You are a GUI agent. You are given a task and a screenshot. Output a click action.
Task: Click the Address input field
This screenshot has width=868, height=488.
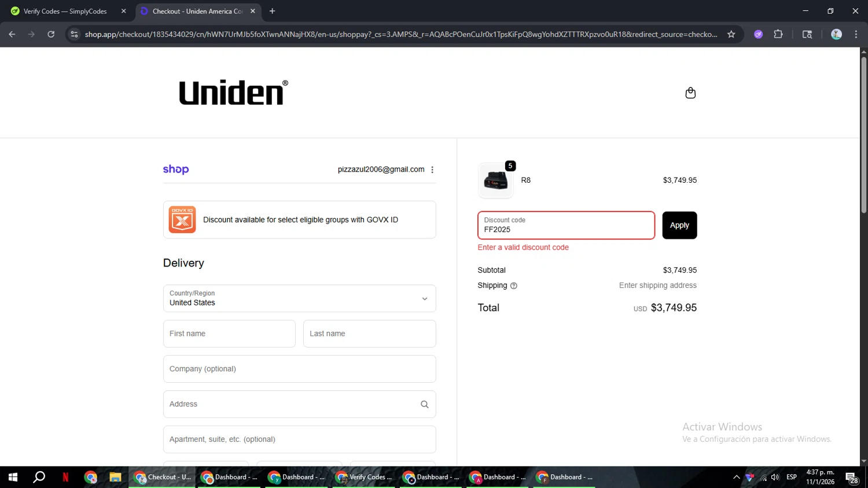pos(300,404)
